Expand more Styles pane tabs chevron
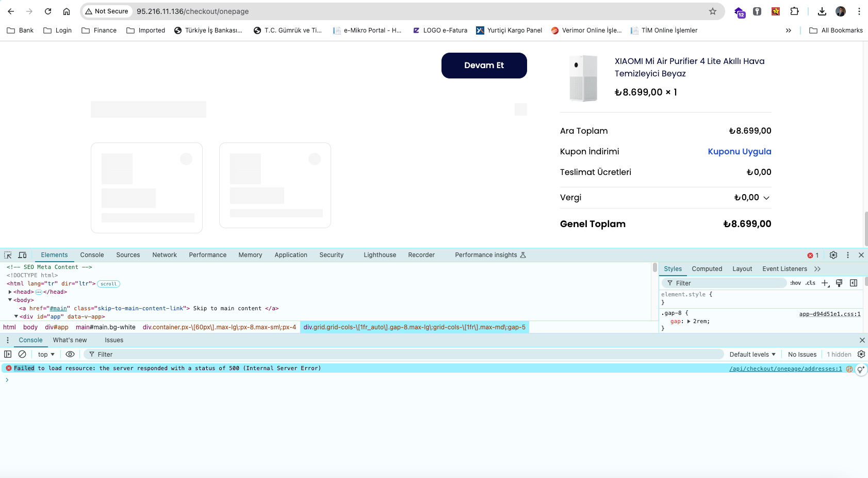This screenshot has width=868, height=478. coord(817,269)
